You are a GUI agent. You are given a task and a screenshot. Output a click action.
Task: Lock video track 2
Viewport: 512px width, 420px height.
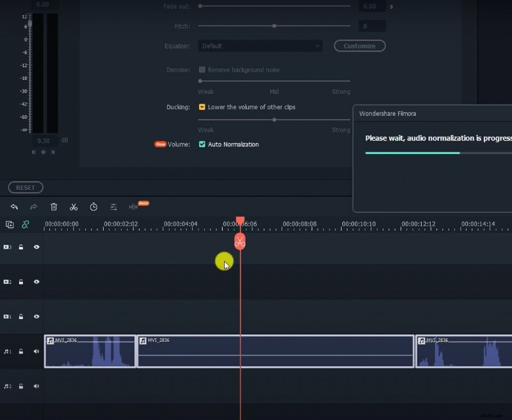22,281
